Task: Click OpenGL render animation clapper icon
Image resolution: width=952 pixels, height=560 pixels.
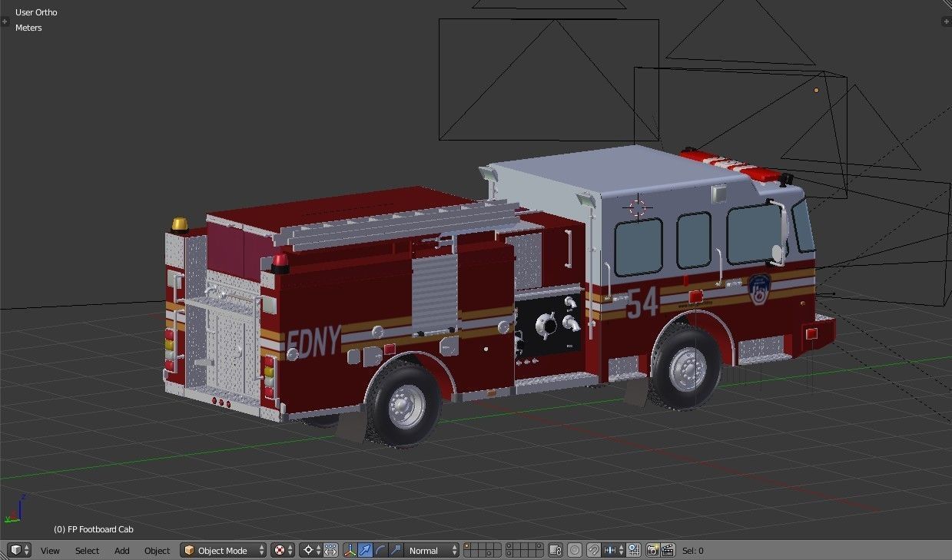Action: tap(668, 550)
